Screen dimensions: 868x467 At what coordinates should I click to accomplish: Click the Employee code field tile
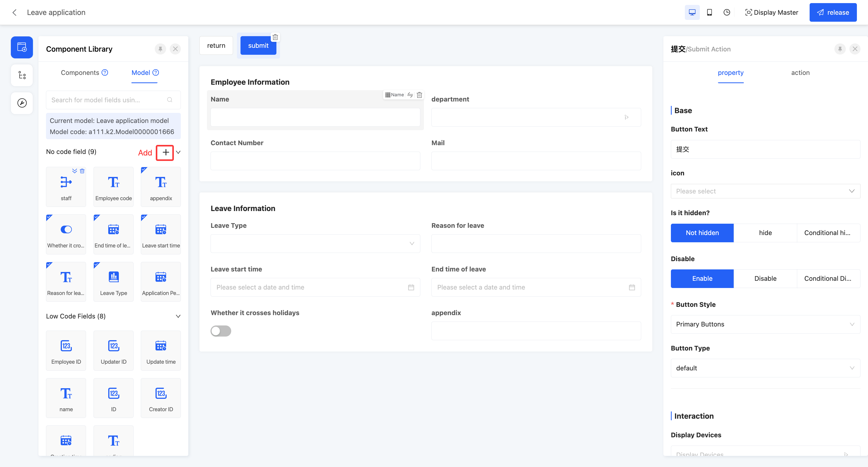click(114, 187)
